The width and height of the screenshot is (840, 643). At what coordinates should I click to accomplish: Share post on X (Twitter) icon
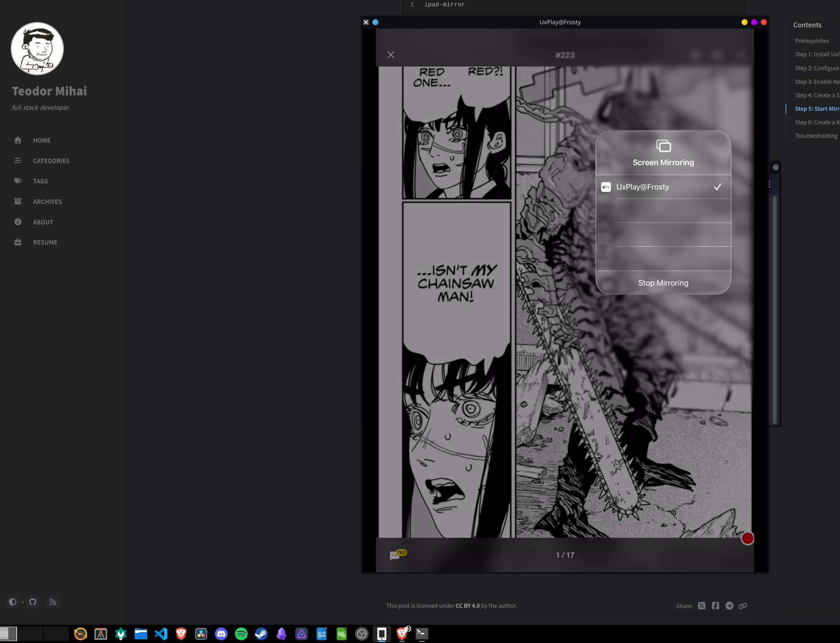click(702, 606)
